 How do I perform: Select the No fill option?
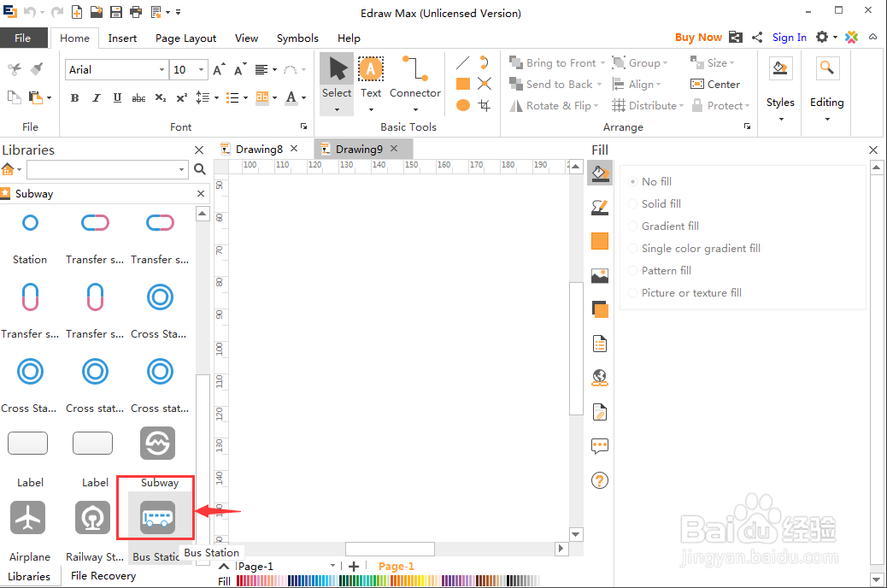point(650,182)
